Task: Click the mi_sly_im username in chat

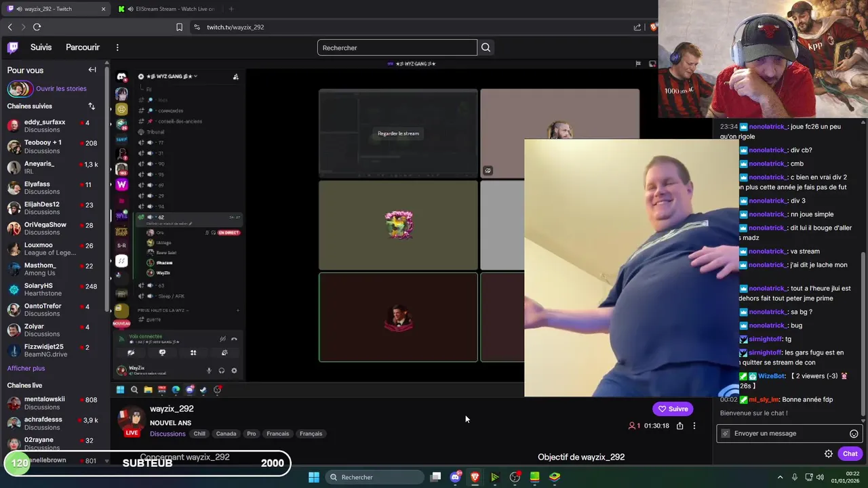Action: [x=764, y=400]
